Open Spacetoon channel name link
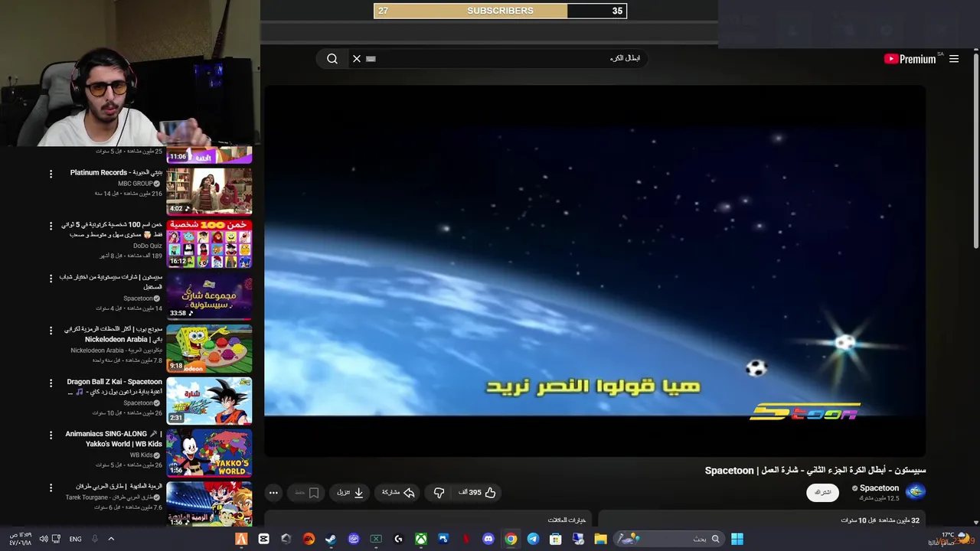Screen dimensions: 980x551 tap(879, 488)
